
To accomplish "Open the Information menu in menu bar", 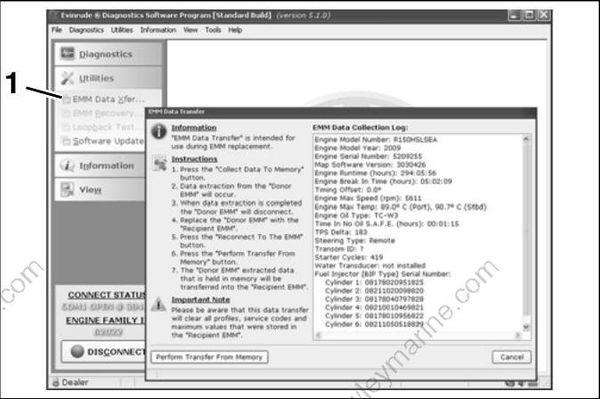I will [x=158, y=30].
